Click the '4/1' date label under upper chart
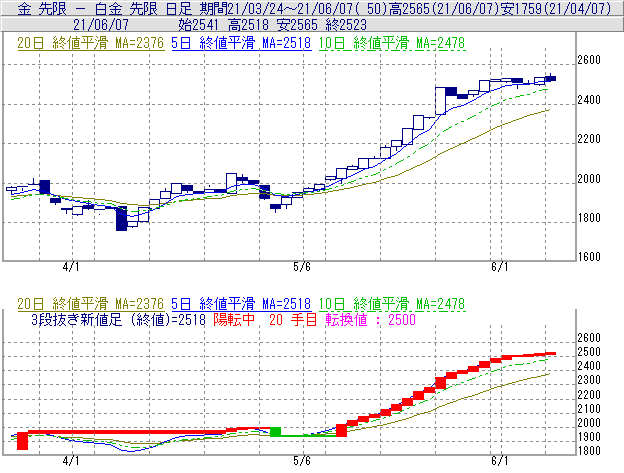 71,267
